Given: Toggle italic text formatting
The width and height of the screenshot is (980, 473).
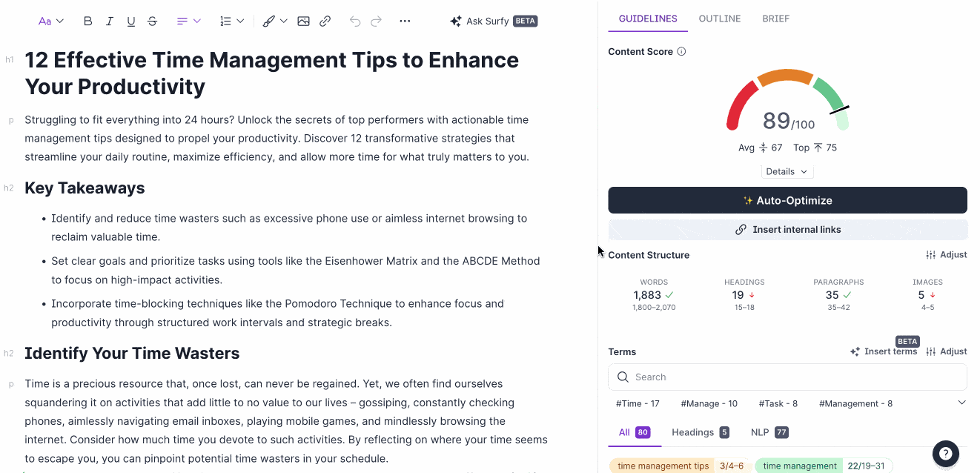Looking at the screenshot, I should pos(110,21).
